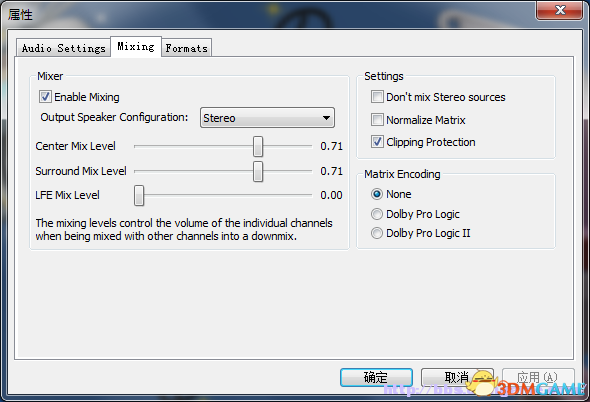Close the 属性 properties dialog
Image resolution: width=590 pixels, height=402 pixels.
[x=560, y=10]
